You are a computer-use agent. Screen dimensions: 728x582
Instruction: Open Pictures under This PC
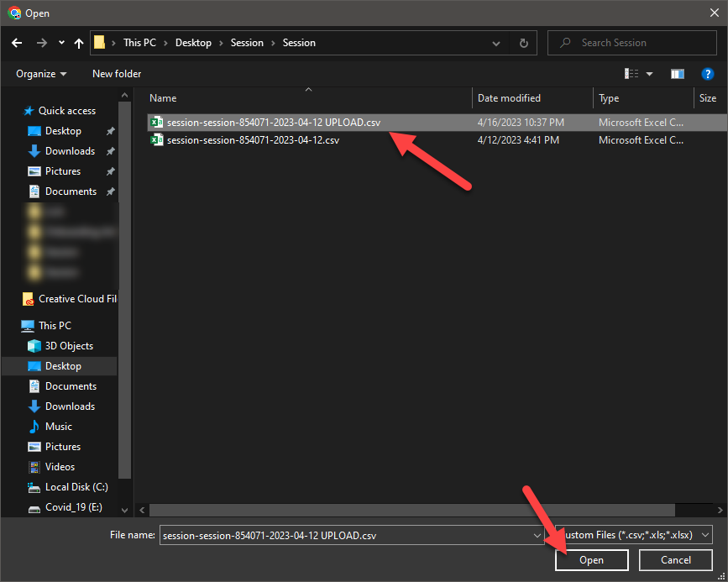(x=63, y=447)
